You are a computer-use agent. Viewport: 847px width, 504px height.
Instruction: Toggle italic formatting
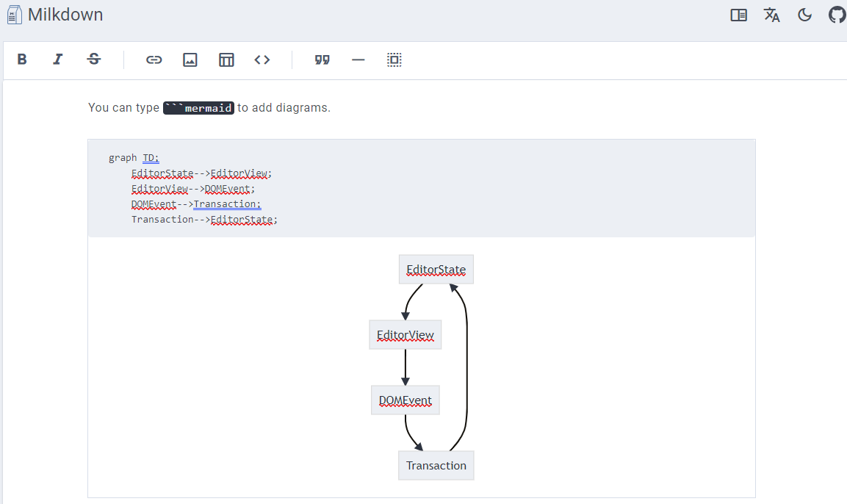click(57, 60)
